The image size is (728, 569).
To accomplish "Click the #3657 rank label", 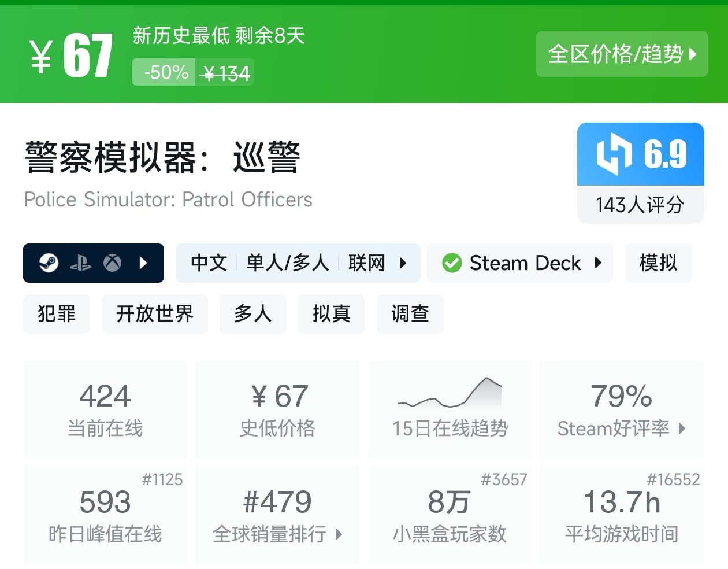I will (x=504, y=479).
